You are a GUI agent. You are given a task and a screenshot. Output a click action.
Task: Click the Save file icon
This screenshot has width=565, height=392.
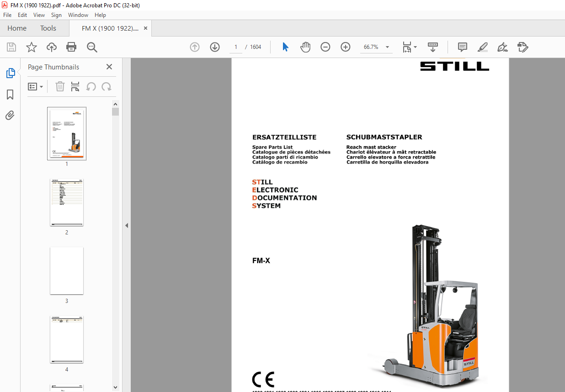pos(11,47)
